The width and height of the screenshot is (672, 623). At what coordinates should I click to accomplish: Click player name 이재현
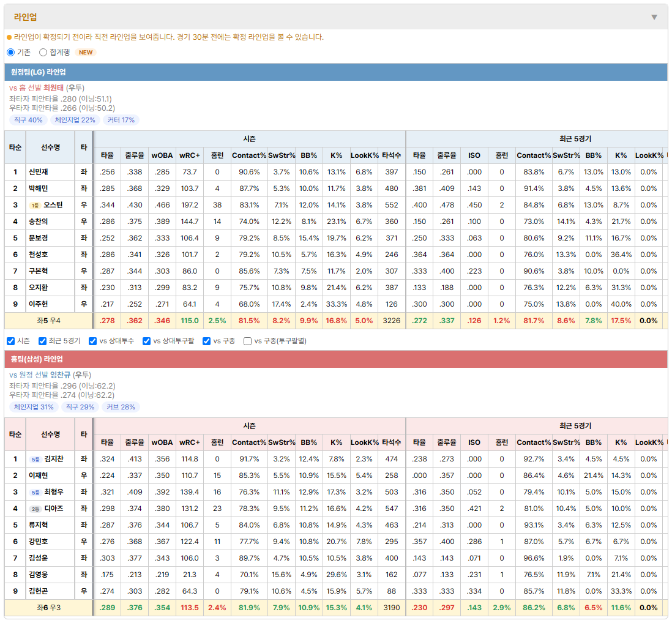tap(38, 476)
